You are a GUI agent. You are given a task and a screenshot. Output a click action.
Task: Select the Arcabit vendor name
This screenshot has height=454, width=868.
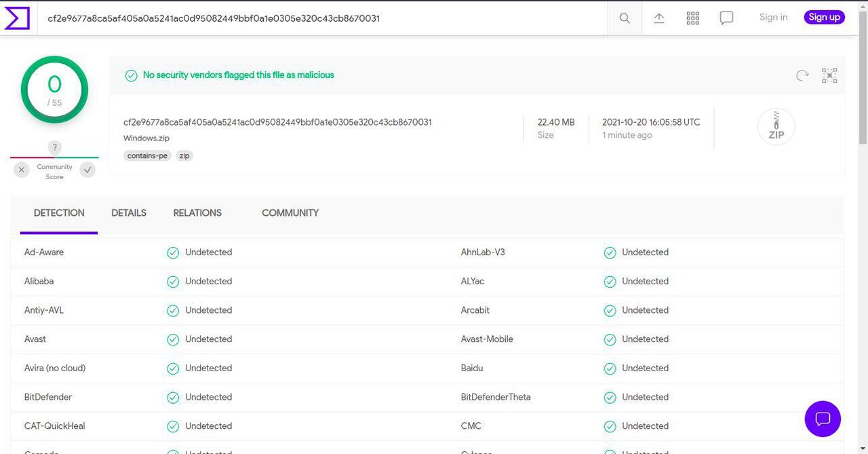pos(475,311)
